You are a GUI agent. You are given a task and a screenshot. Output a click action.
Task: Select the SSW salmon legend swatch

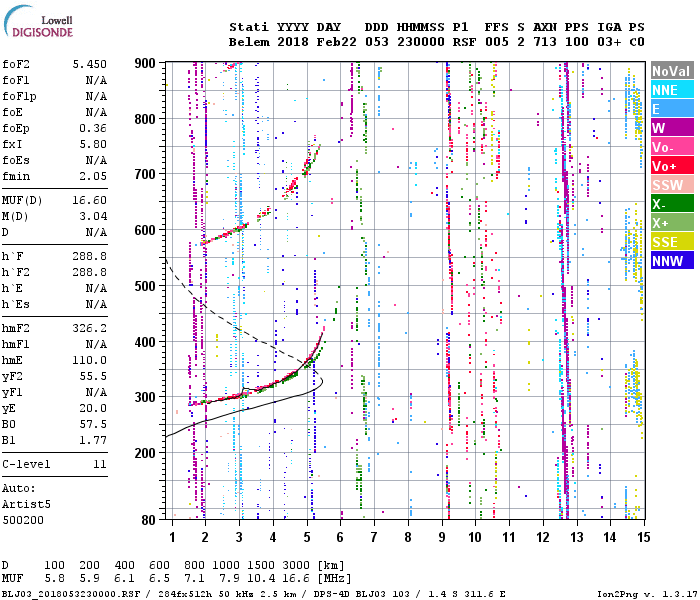pos(672,185)
